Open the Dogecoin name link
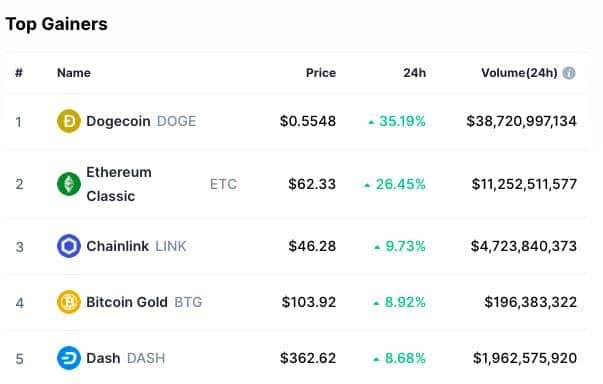The width and height of the screenshot is (603, 384). (118, 121)
